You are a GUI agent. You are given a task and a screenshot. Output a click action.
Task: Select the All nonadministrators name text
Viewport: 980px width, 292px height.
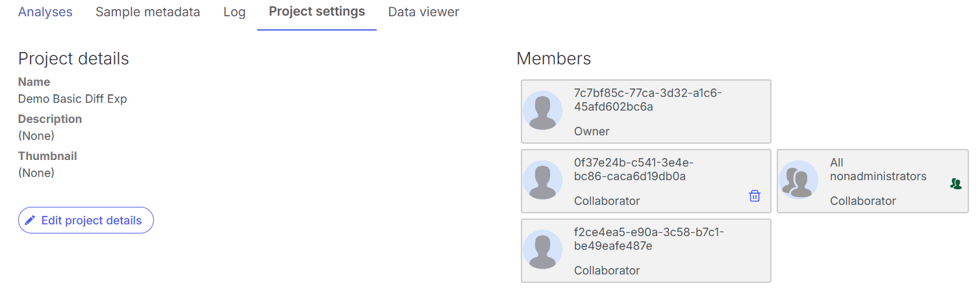point(877,169)
